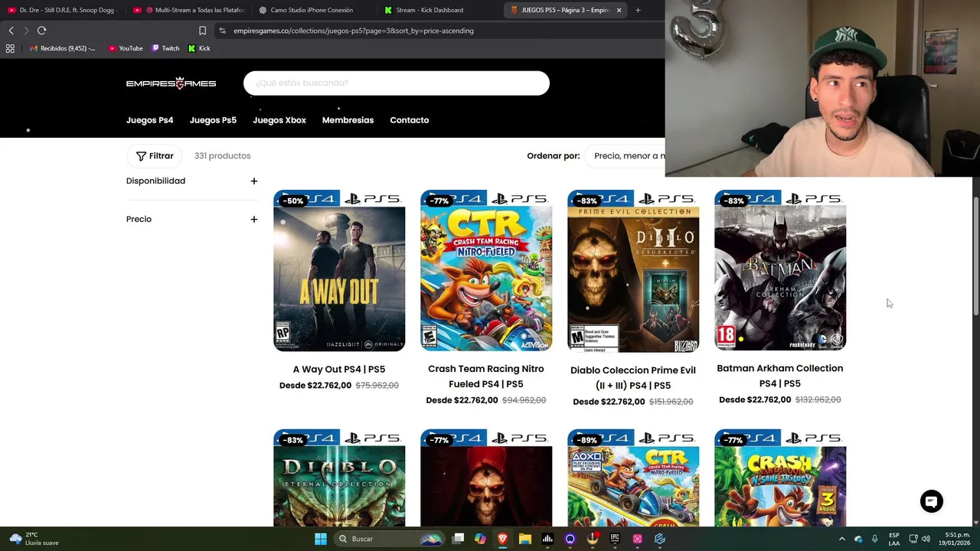Expand the Disponibilidad filter
The width and height of the screenshot is (980, 551).
[x=191, y=181]
